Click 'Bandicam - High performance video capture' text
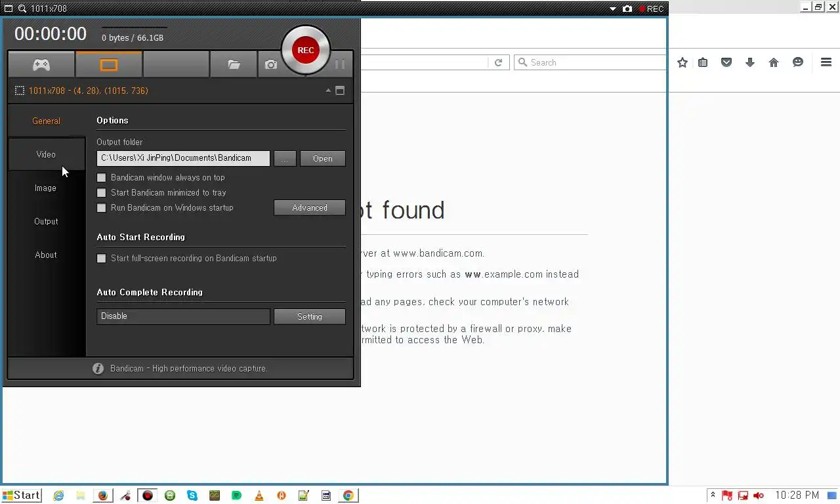Viewport: 840px width, 504px height. coord(189,369)
